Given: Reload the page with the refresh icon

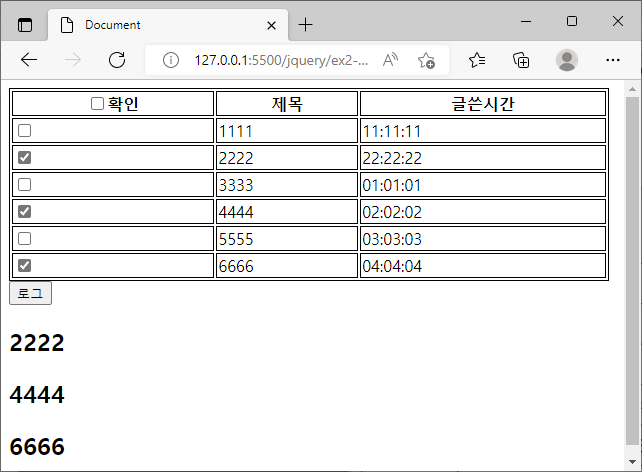Looking at the screenshot, I should [x=117, y=60].
